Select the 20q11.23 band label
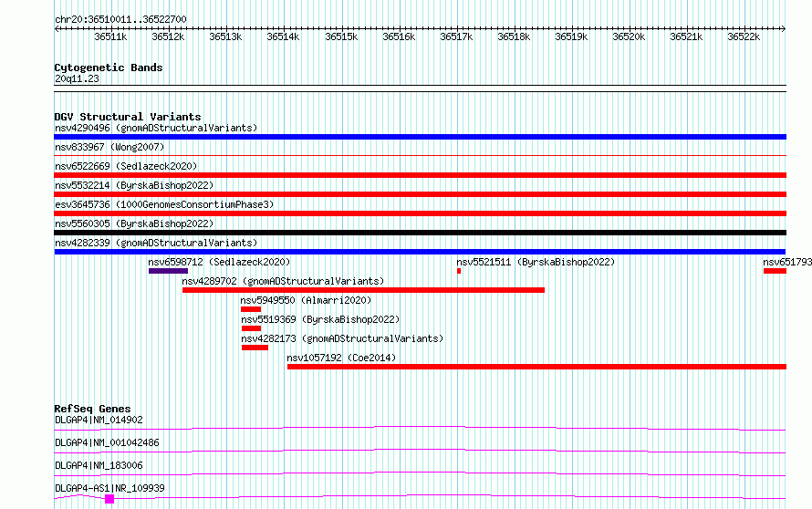 (77, 78)
